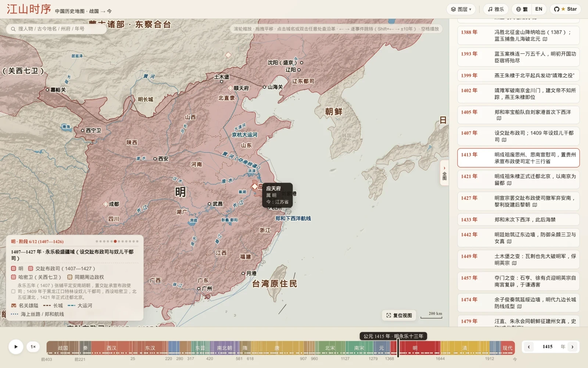Screen dimensions: 588x368
Task: Jump to the 清 dynasty on the timeline
Action: pos(465,348)
